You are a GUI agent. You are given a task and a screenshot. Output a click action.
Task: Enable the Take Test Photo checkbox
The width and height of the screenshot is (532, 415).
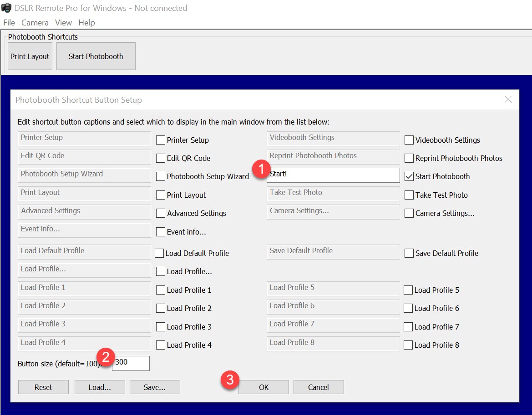point(409,195)
